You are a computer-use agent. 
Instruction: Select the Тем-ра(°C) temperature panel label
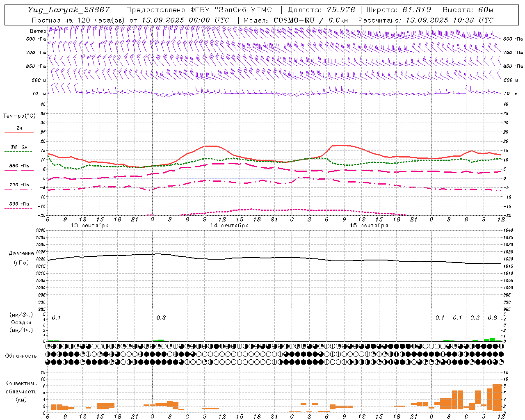(x=19, y=116)
